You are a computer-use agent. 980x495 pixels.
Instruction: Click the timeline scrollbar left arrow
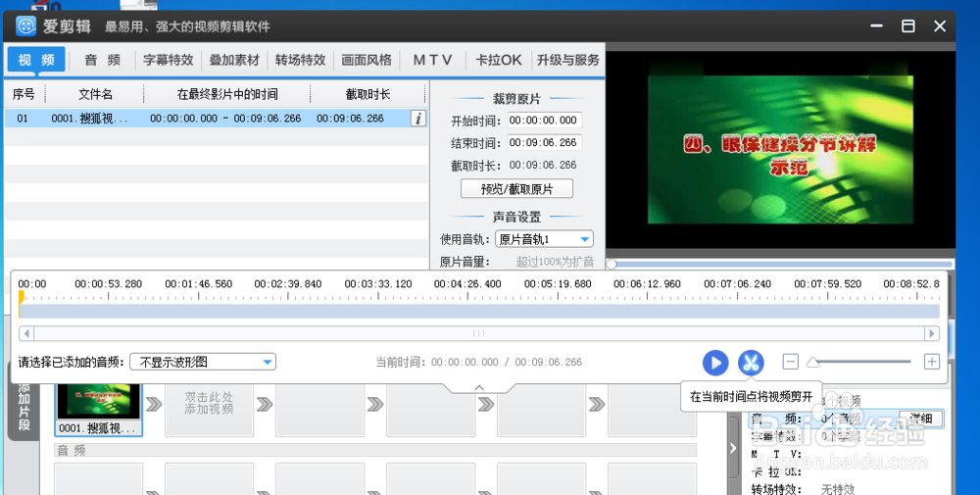tap(26, 333)
